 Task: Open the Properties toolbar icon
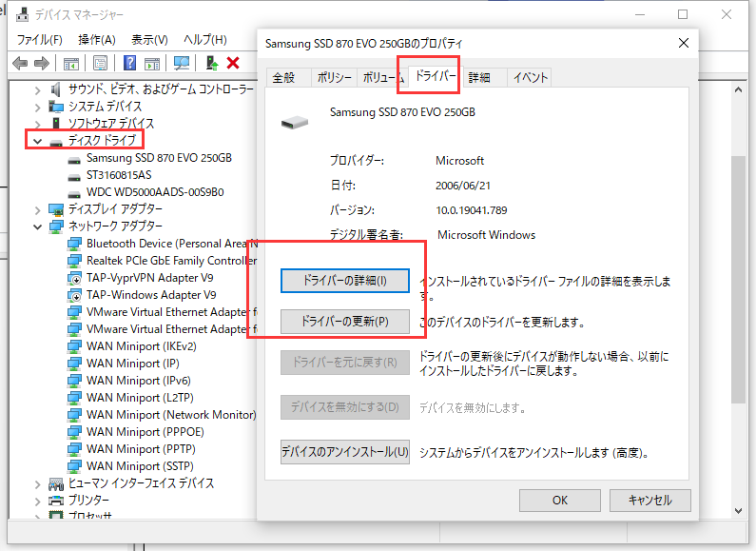click(x=100, y=63)
